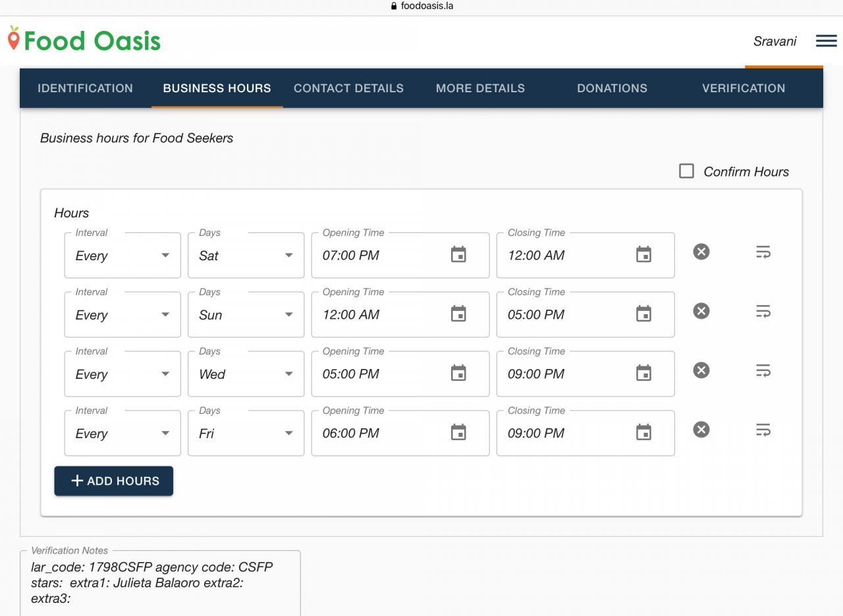This screenshot has width=843, height=616.
Task: Click the Add Hours button
Action: point(114,481)
